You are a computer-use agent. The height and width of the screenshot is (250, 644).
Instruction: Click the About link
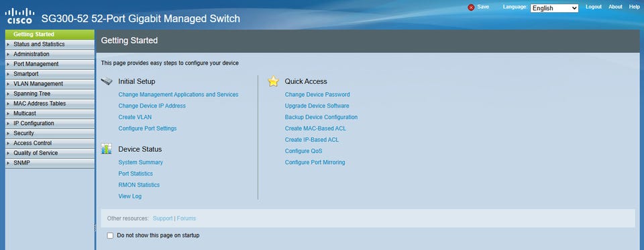(615, 7)
